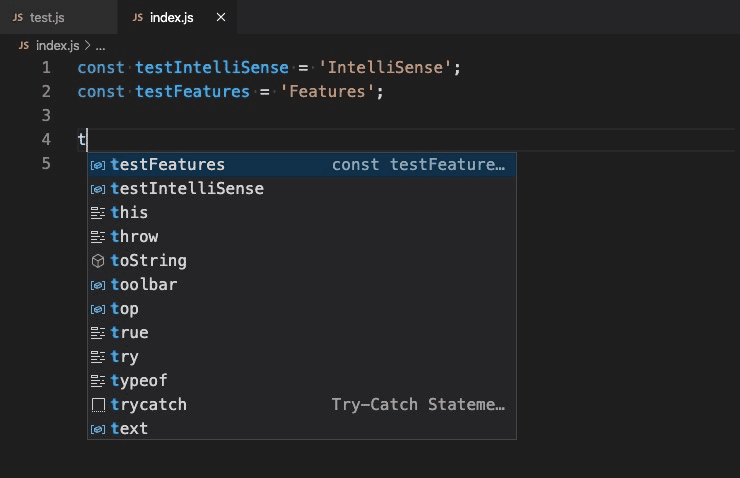Click the index.js breadcrumb path item
Viewport: 740px width, 478px height.
(58, 46)
